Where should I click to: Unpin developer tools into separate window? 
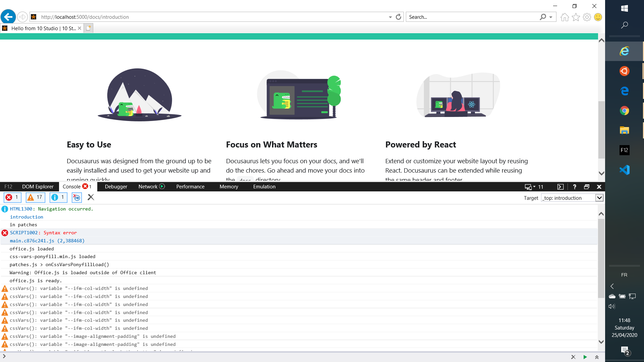click(587, 187)
